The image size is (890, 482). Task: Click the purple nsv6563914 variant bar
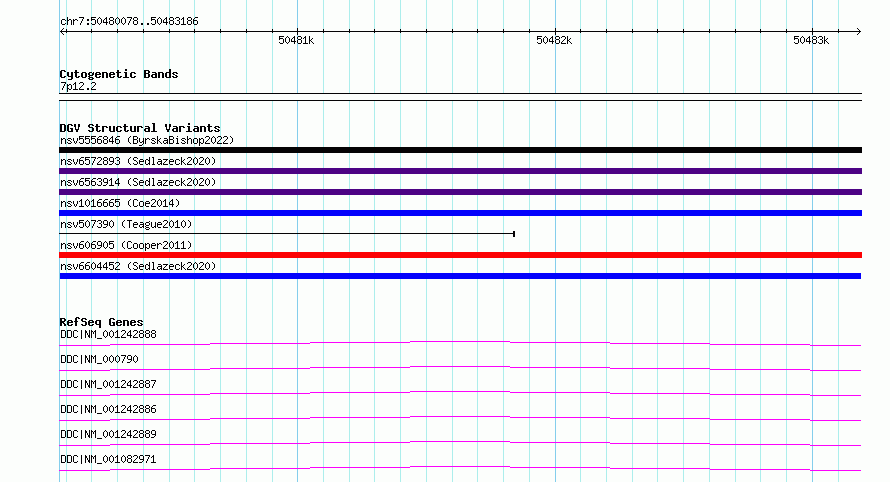click(x=460, y=192)
